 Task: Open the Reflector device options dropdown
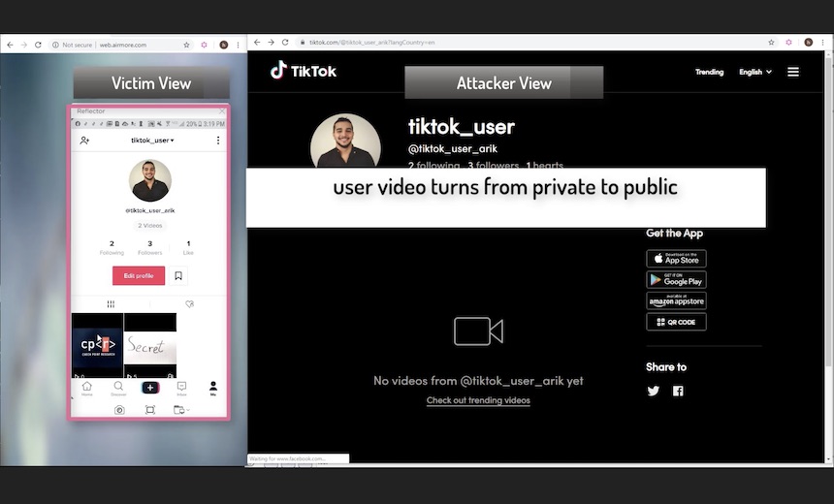pyautogui.click(x=181, y=410)
